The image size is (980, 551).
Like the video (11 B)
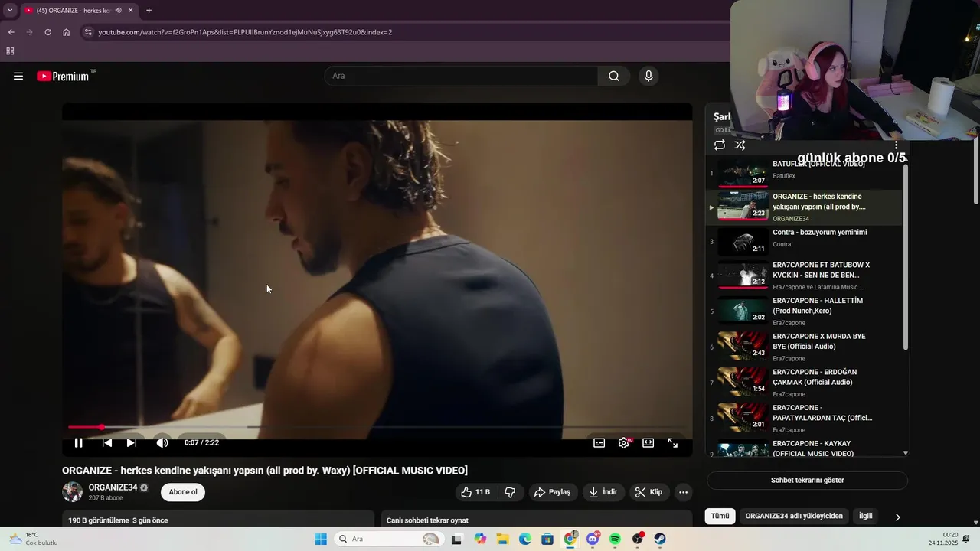click(x=475, y=492)
